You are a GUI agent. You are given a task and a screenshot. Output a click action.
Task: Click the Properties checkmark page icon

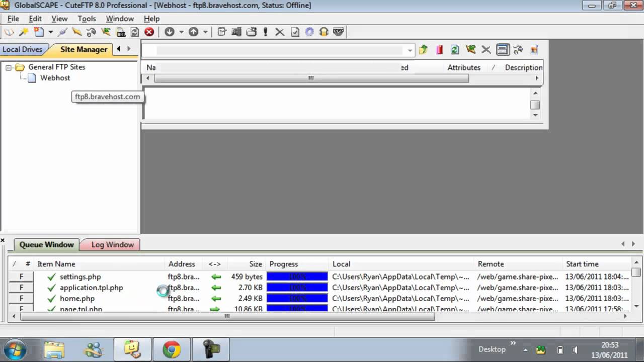(295, 32)
